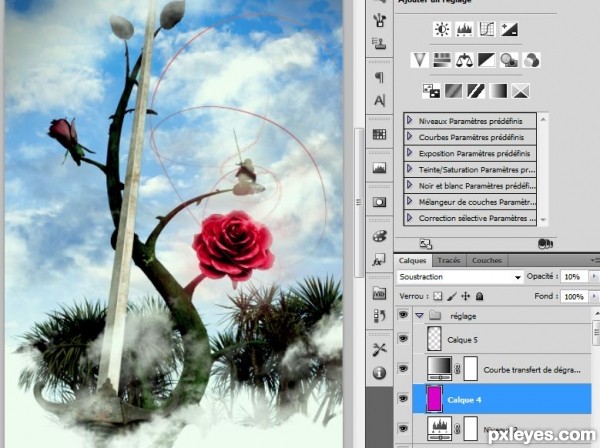The width and height of the screenshot is (600, 448).
Task: Add a Black & White adjustment
Action: point(487,60)
